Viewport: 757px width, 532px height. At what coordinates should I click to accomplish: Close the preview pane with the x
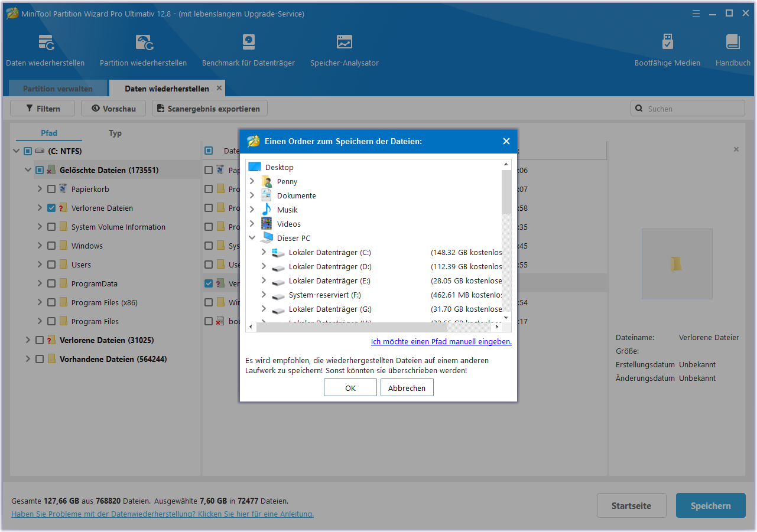pos(736,149)
